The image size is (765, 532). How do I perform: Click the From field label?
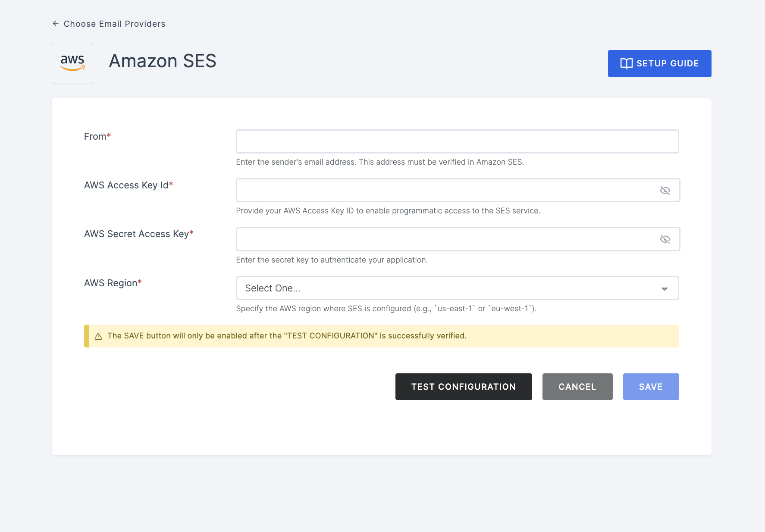[x=97, y=137]
